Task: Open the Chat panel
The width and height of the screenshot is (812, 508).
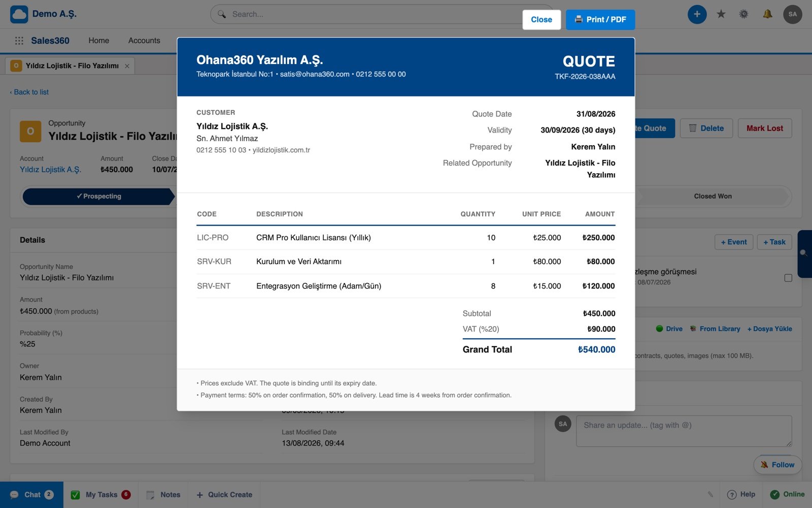Action: coord(31,495)
